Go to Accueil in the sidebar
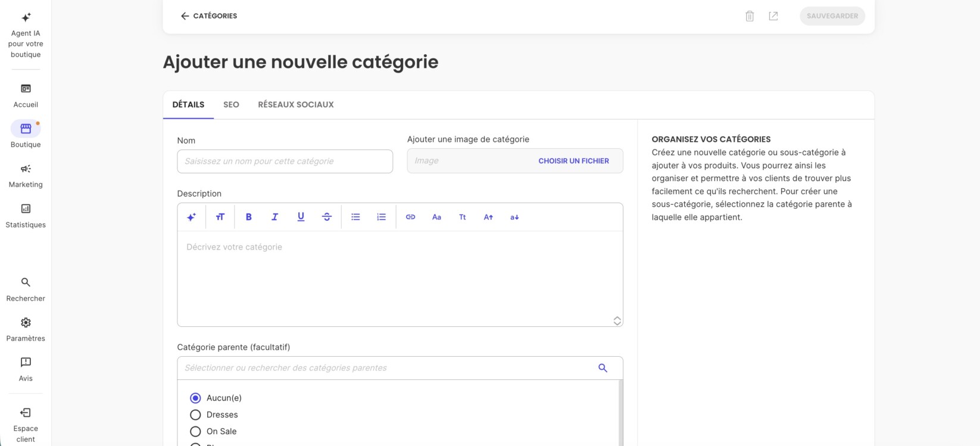Viewport: 980px width, 446px height. coord(26,96)
